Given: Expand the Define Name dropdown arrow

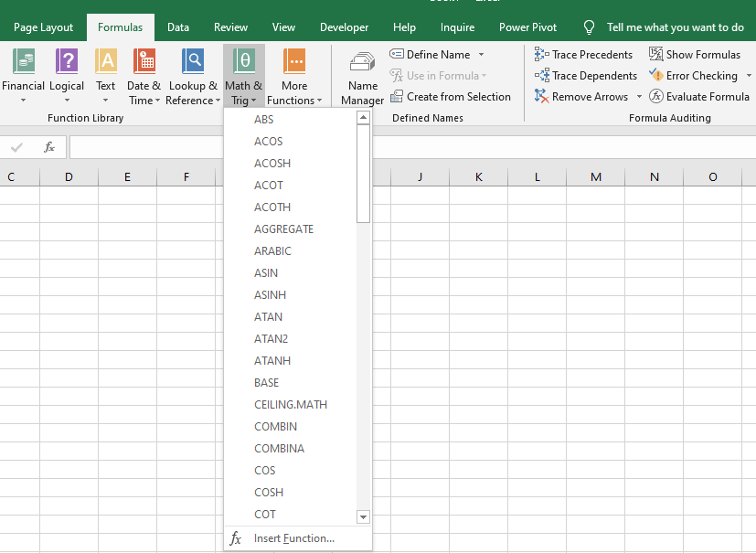Looking at the screenshot, I should [482, 54].
